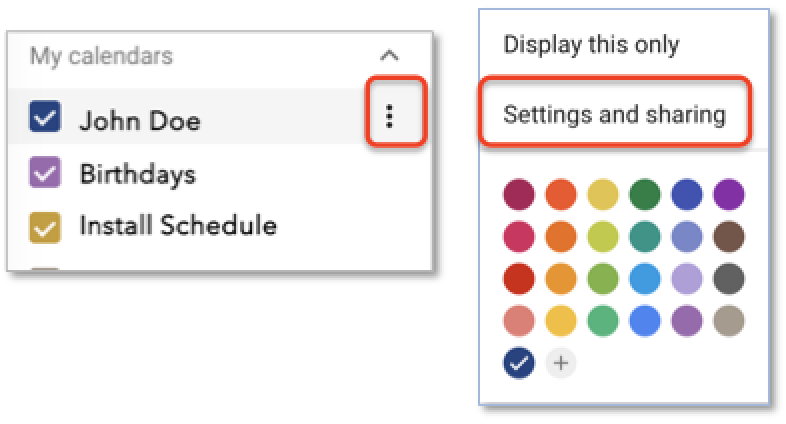Click the John Doe calendar name
786x424 pixels.
tap(140, 121)
